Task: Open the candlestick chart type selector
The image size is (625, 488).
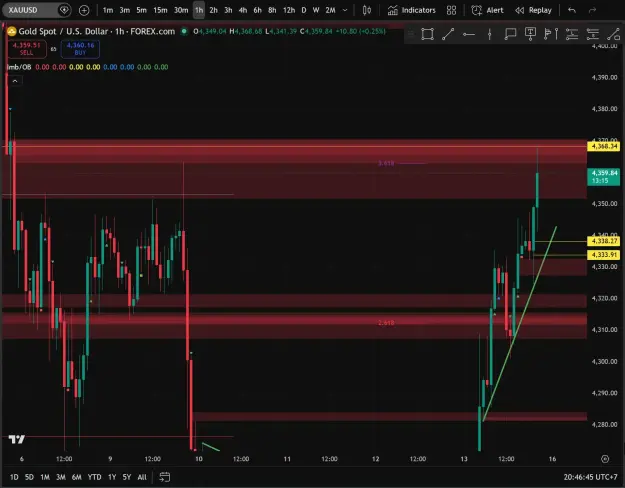Action: 367,10
